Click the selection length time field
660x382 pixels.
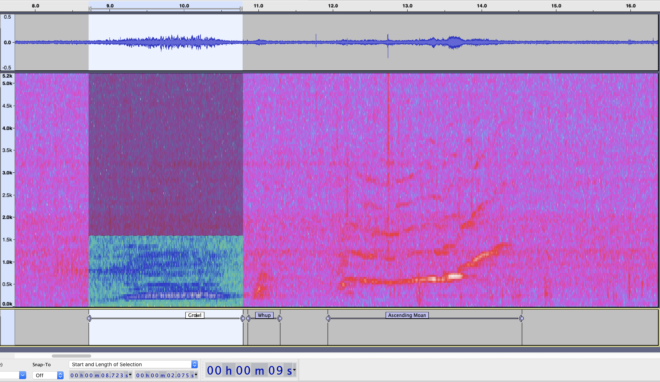[x=167, y=375]
